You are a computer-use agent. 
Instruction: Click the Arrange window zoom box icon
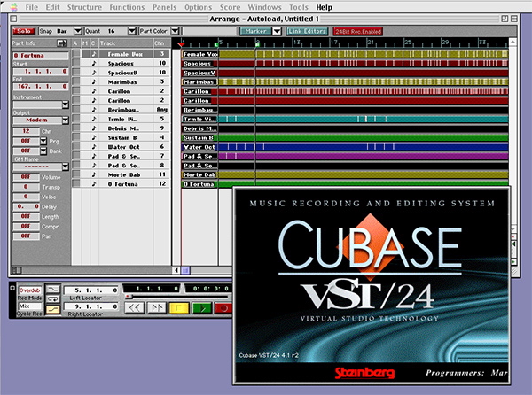pyautogui.click(x=505, y=19)
